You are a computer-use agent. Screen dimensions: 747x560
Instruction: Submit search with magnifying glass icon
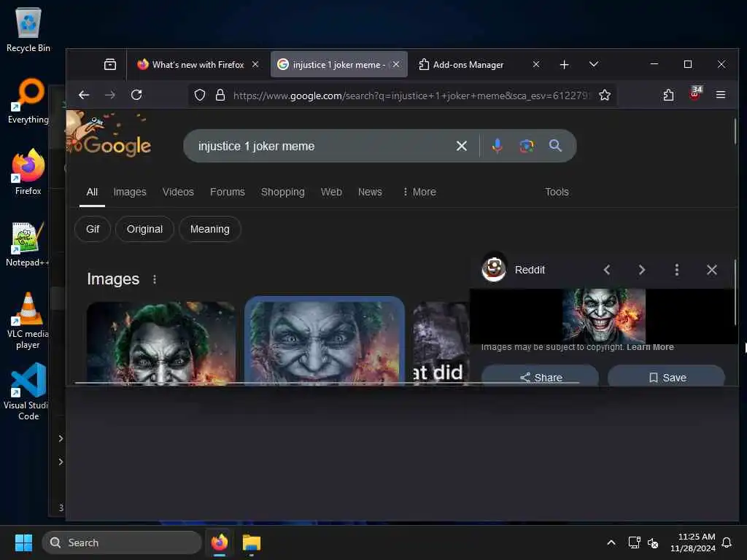[x=555, y=146]
